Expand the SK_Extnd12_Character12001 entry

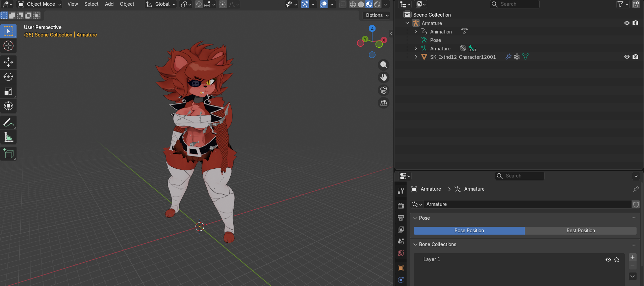click(416, 57)
